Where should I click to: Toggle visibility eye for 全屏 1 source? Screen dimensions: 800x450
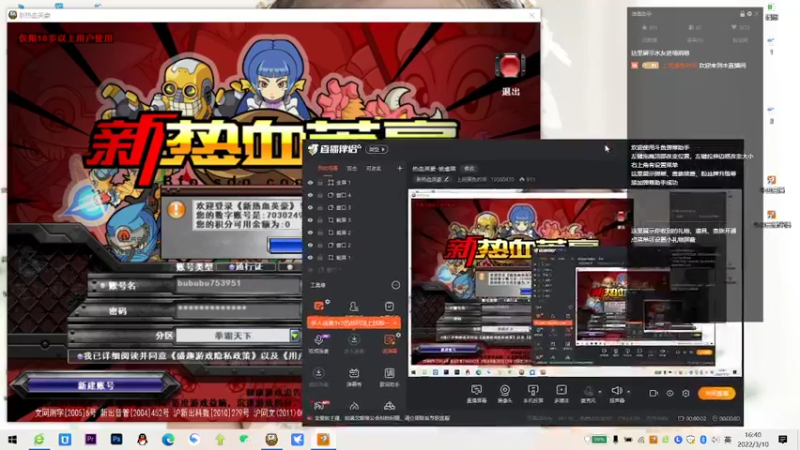310,182
